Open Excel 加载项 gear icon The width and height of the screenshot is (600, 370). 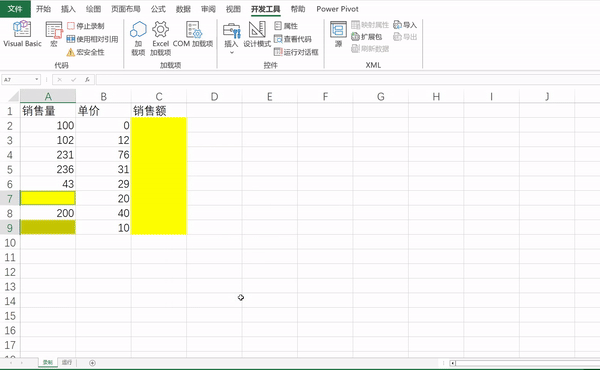(160, 38)
